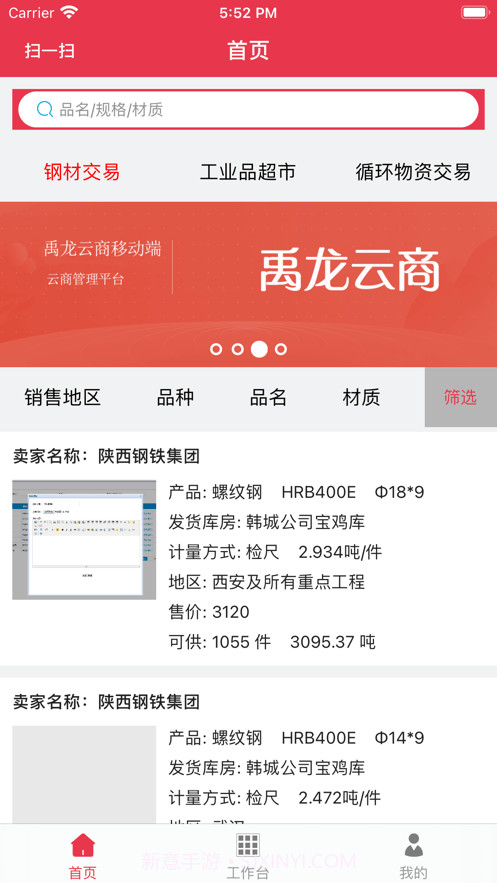
Task: Select the third banner page dot
Action: (259, 349)
